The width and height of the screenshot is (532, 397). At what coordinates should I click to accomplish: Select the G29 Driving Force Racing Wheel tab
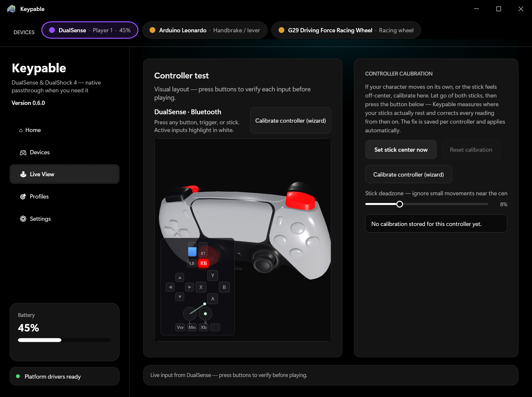click(x=346, y=30)
